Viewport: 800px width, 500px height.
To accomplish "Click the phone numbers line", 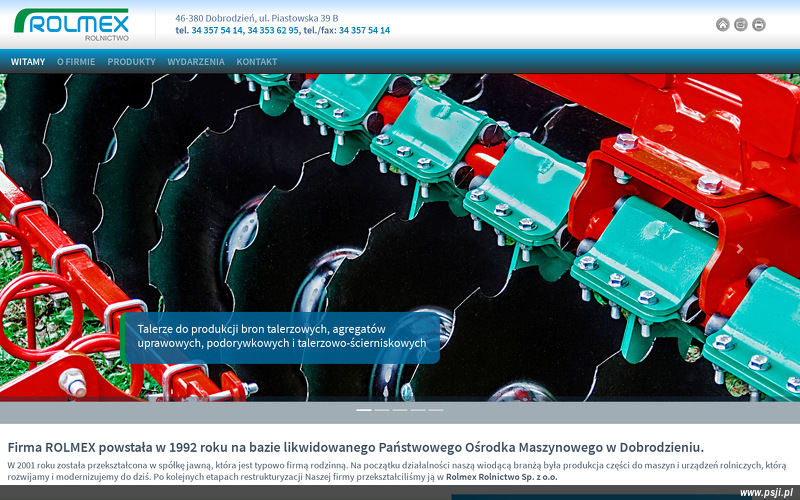I will 283,30.
